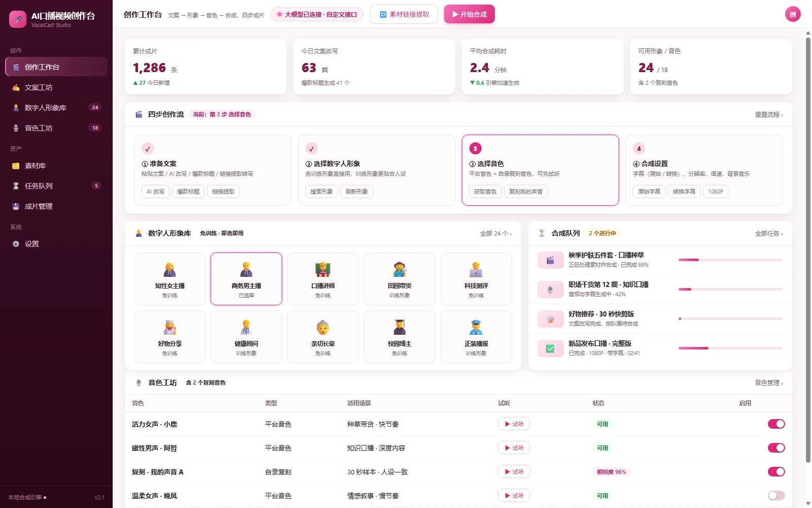This screenshot has width=812, height=508.
Task: Click the AI 改写 button
Action: (155, 192)
